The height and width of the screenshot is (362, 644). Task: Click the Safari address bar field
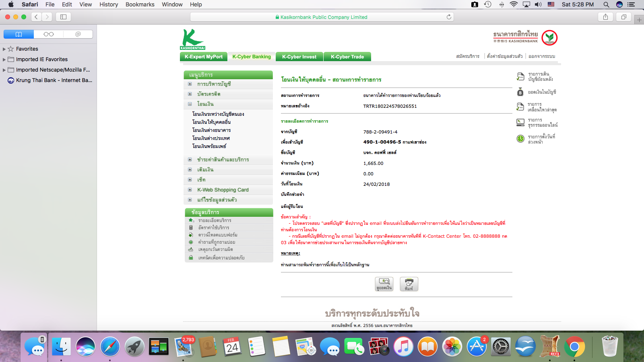click(322, 17)
